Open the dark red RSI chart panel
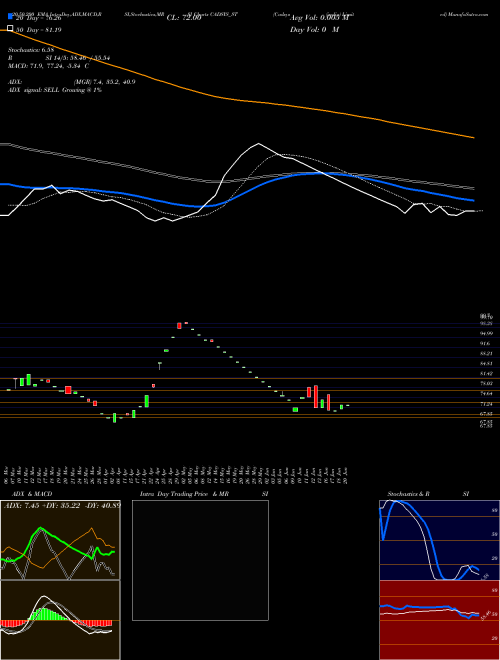The width and height of the screenshot is (500, 660). click(439, 620)
